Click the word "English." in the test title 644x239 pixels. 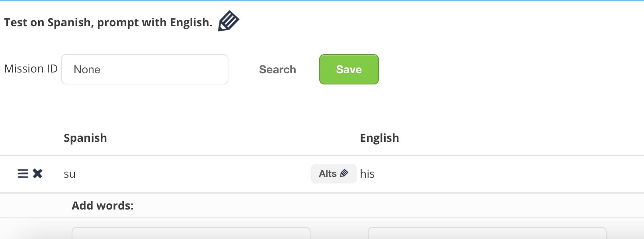191,23
